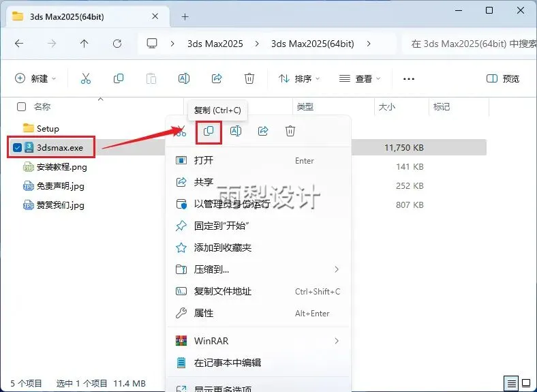
Task: Click the 11,750 KB size cell
Action: 404,148
